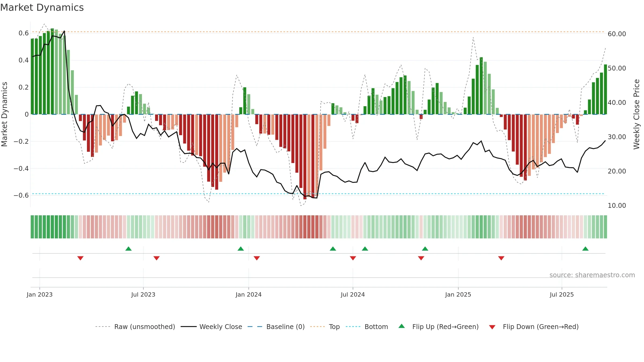Toggle the Flip Up (Red→Green) legend entry
644x362 pixels.
[x=438, y=327]
